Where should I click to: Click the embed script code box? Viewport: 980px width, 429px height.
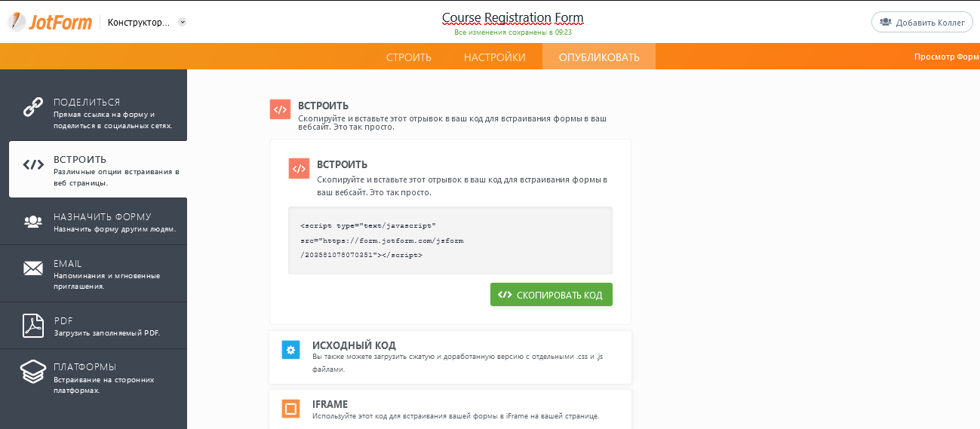point(450,241)
